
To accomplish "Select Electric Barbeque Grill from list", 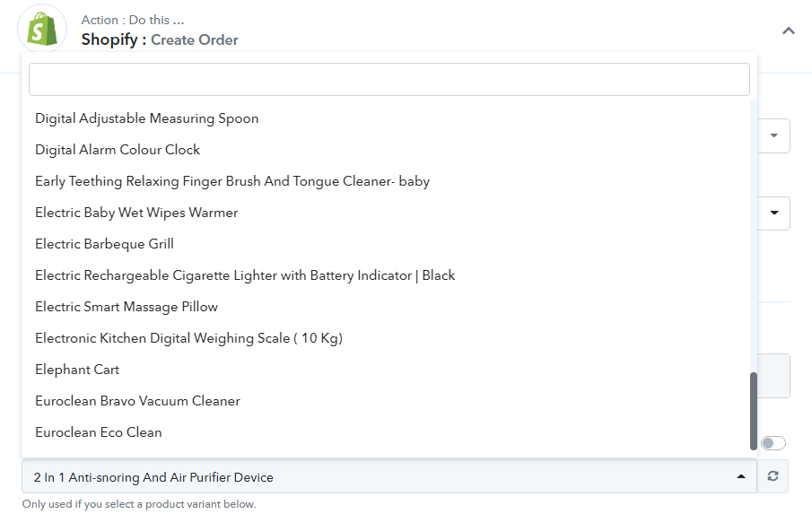I will coord(104,244).
